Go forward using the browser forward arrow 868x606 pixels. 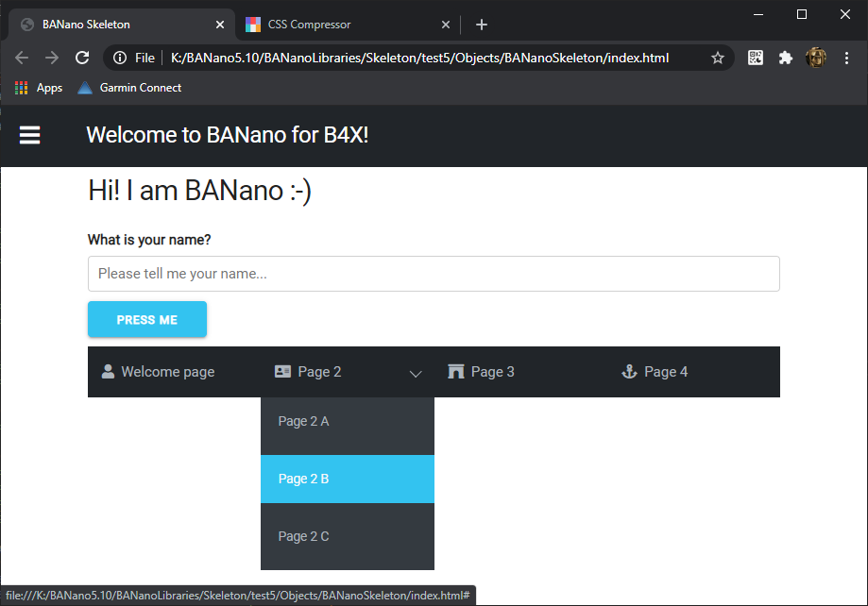52,58
